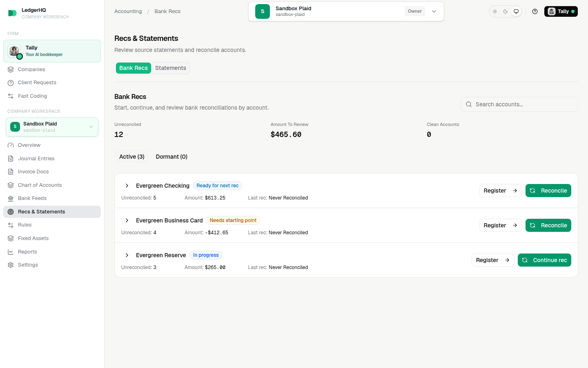The height and width of the screenshot is (368, 588).
Task: Click the Evergreen Reserve account name
Action: coord(161,255)
